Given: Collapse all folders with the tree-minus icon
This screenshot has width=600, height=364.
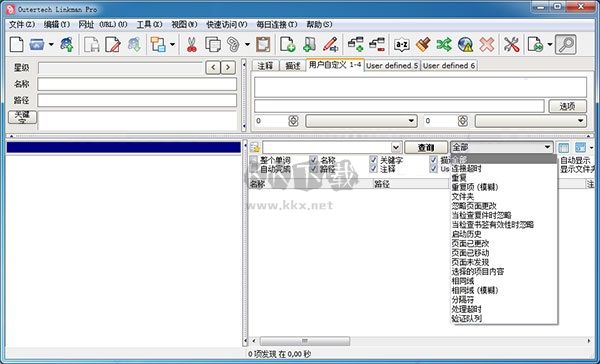Looking at the screenshot, I should (x=377, y=44).
